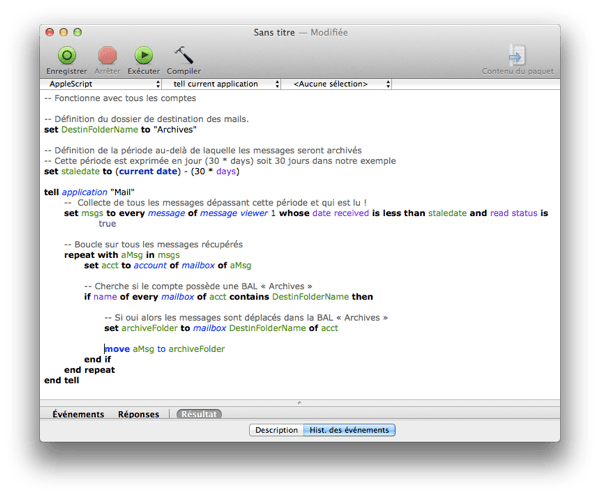This screenshot has width=600, height=497.
Task: Toggle the Description view segment
Action: pyautogui.click(x=276, y=430)
